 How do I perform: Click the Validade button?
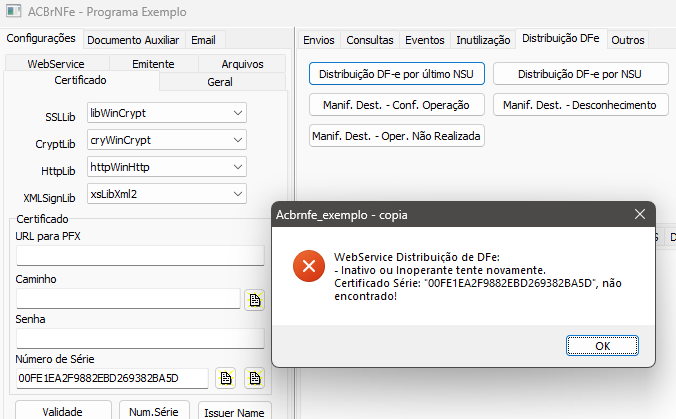[63, 411]
